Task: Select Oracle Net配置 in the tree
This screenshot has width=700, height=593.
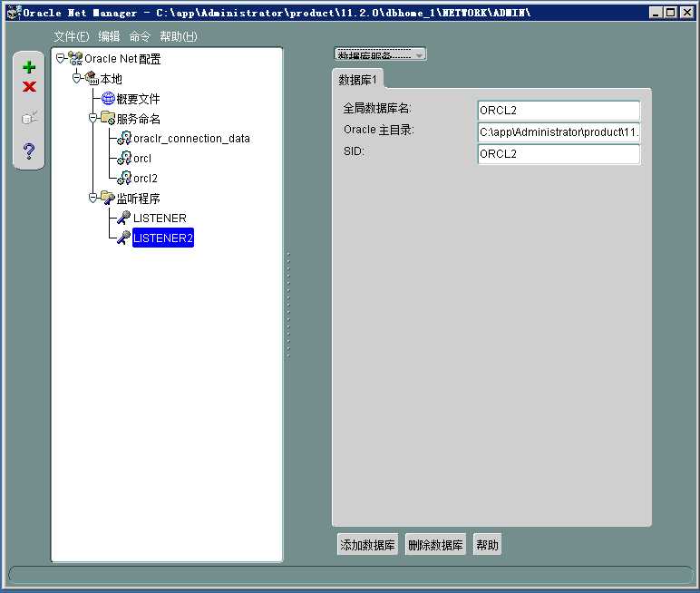Action: click(x=122, y=59)
